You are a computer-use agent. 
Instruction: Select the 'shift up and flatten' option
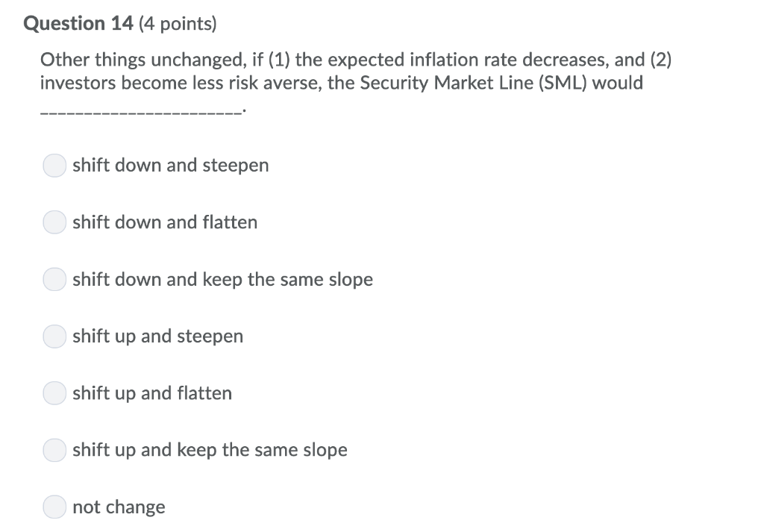click(54, 393)
